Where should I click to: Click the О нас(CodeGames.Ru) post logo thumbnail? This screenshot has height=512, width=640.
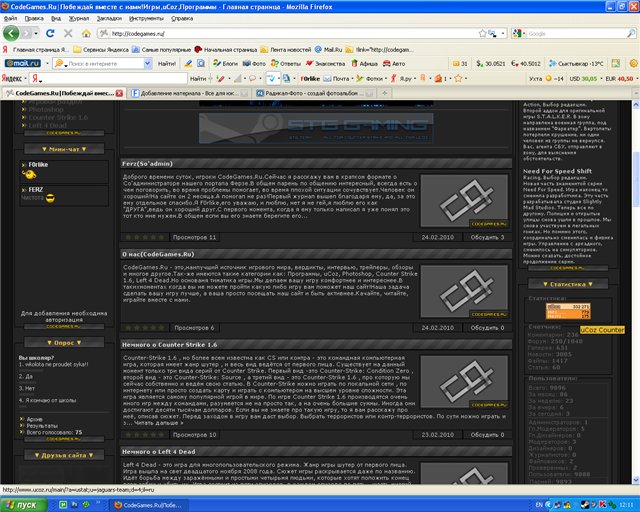click(464, 291)
